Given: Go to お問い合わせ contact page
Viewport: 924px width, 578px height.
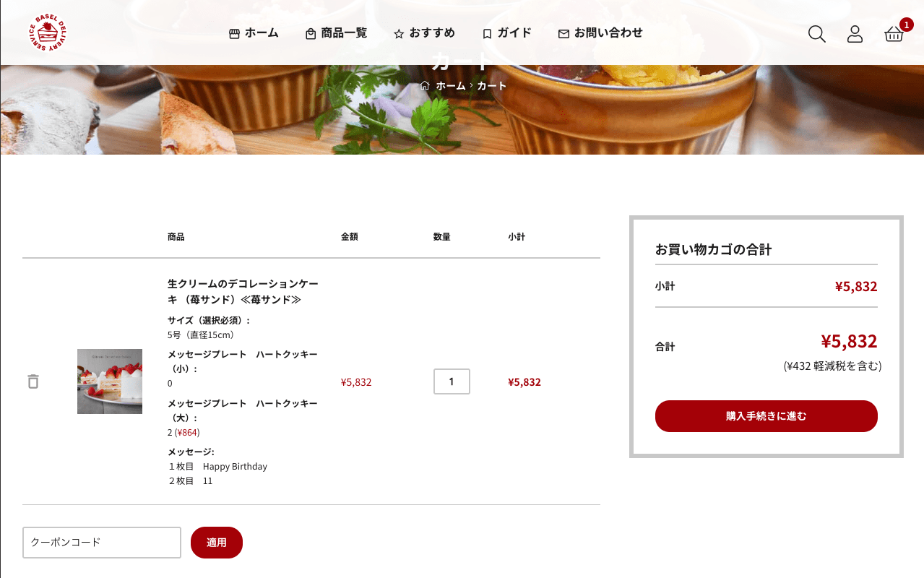Looking at the screenshot, I should 600,33.
